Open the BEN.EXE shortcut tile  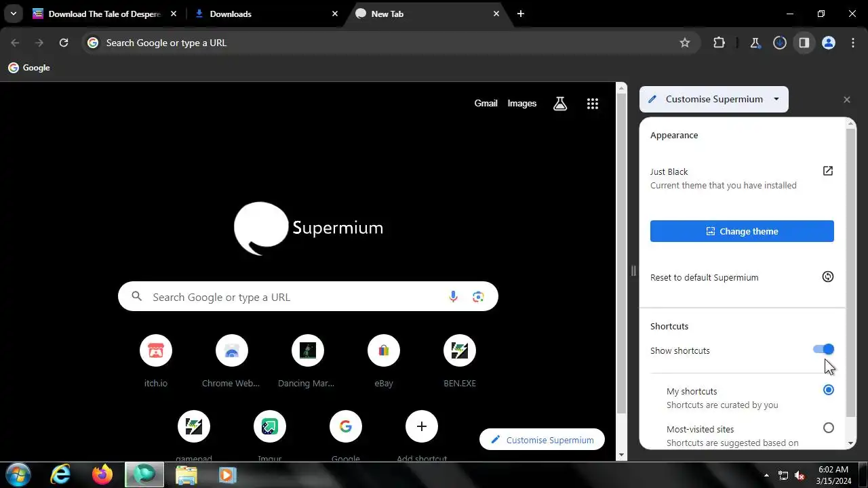[460, 350]
